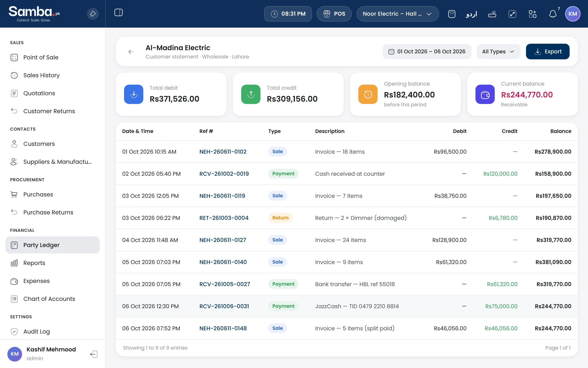Open Purchases in sidebar
This screenshot has height=368, width=588.
[x=52, y=195]
